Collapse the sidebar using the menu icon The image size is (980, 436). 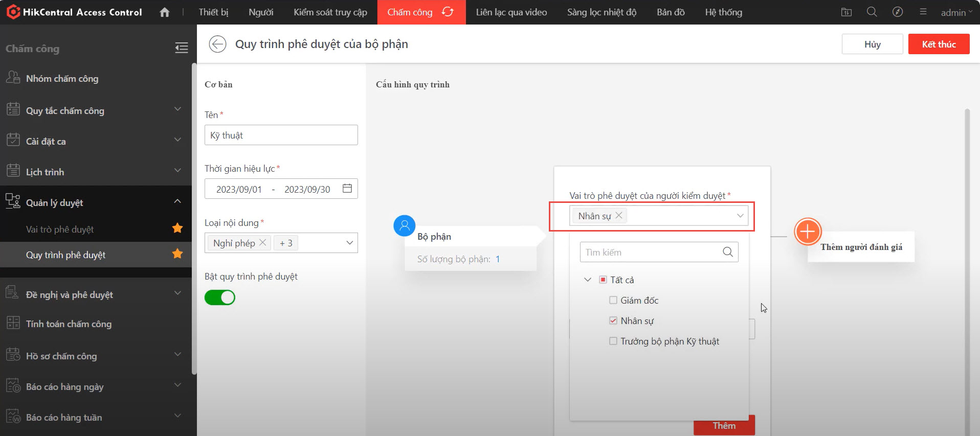[x=182, y=48]
